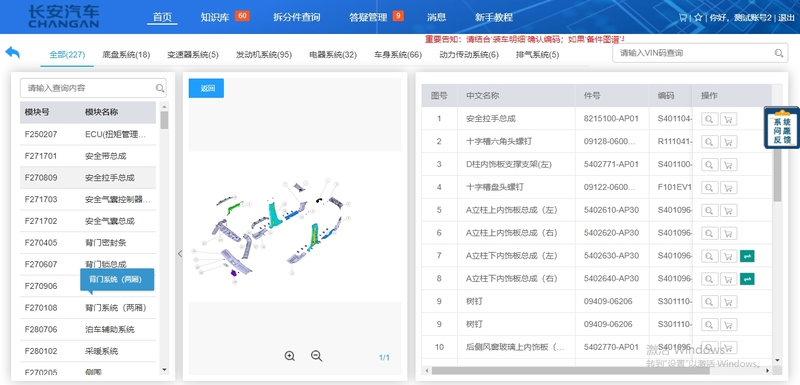Click parts table horizontal scrollbar
800x385 pixels.
(x=570, y=371)
